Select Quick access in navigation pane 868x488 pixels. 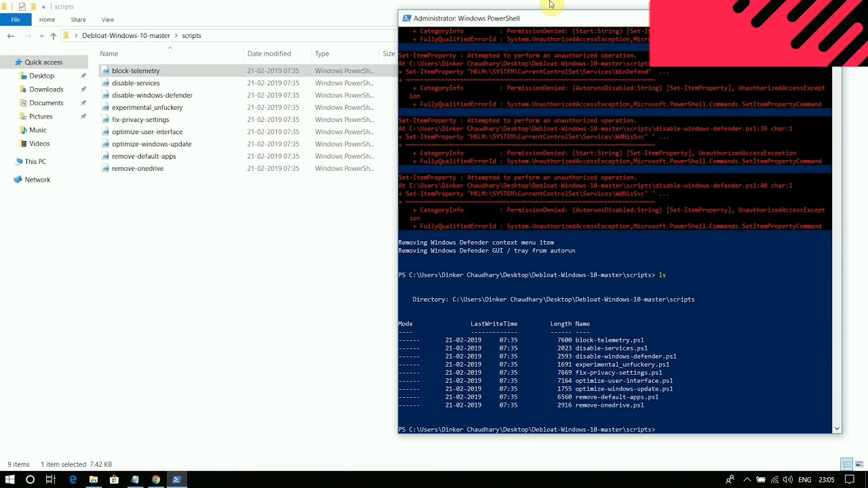(x=43, y=62)
